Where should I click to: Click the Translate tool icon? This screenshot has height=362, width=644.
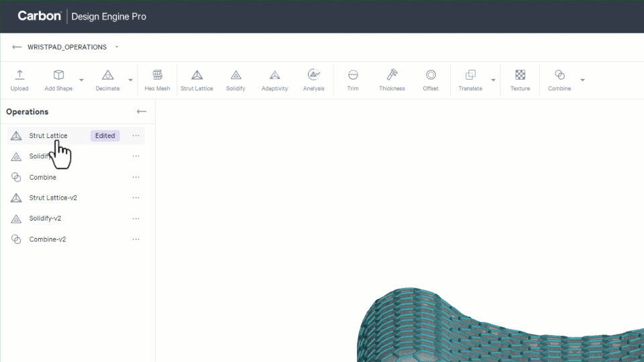(470, 75)
